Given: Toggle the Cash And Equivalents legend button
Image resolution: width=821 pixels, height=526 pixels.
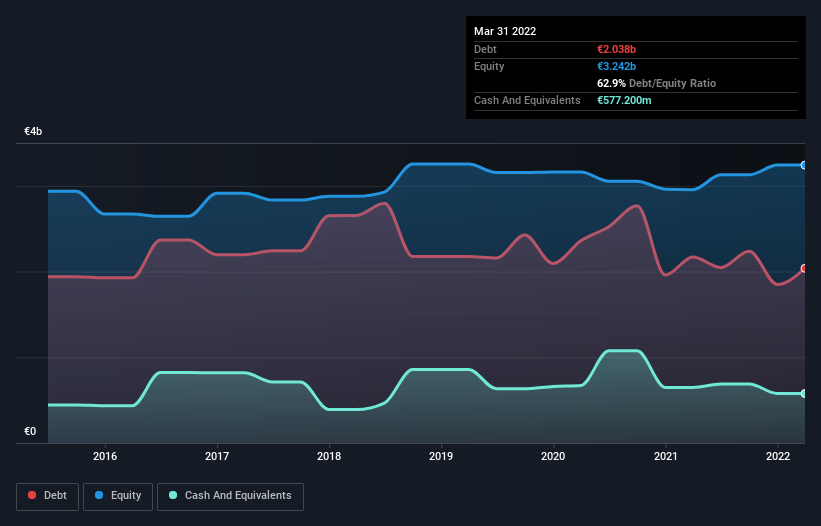Looking at the screenshot, I should point(230,496).
